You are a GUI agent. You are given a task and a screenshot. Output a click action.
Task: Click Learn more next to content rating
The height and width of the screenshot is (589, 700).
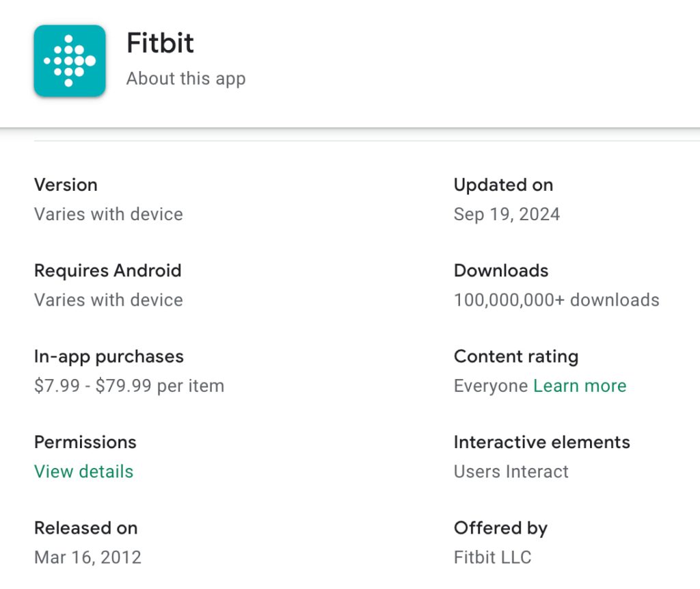(x=580, y=386)
